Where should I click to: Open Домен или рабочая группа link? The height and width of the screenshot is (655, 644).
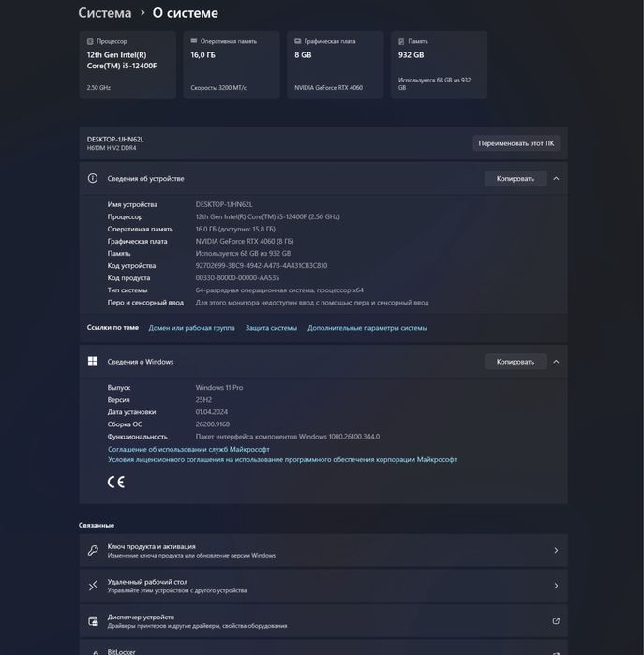click(x=191, y=328)
